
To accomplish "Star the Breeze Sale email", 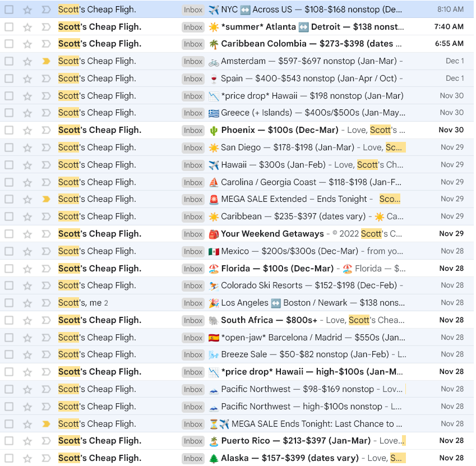I will point(27,354).
